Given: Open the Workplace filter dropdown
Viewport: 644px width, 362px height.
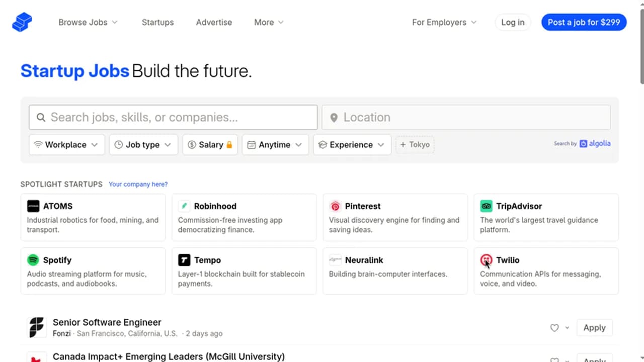Looking at the screenshot, I should (67, 144).
